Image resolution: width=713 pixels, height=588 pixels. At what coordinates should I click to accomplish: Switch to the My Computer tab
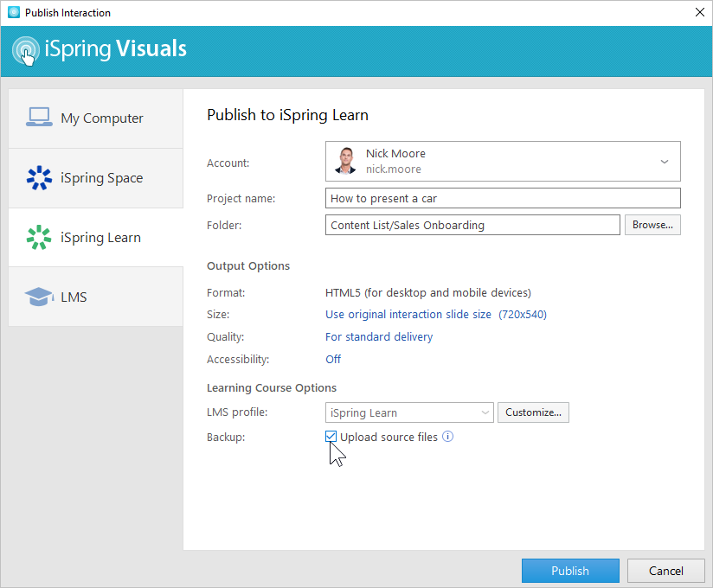pyautogui.click(x=96, y=118)
